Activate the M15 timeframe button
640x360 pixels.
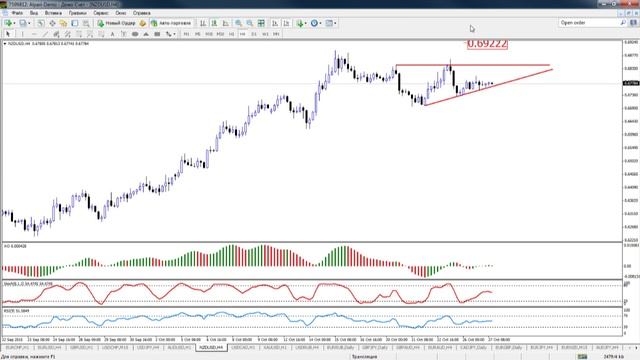(x=209, y=34)
